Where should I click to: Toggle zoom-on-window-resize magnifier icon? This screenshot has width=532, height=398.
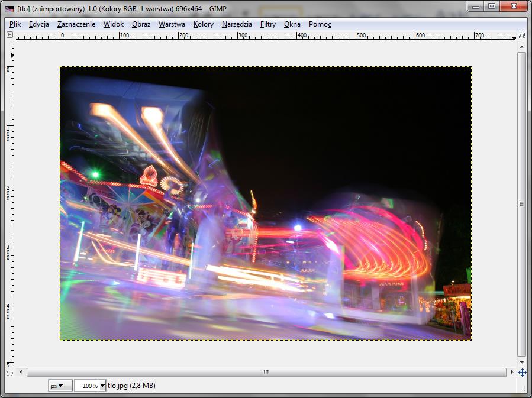(522, 35)
